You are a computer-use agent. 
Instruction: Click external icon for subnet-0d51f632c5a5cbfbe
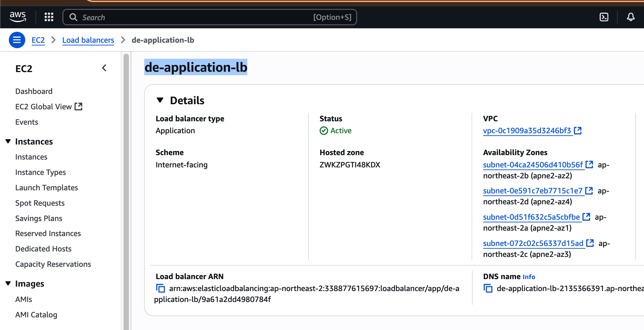586,217
